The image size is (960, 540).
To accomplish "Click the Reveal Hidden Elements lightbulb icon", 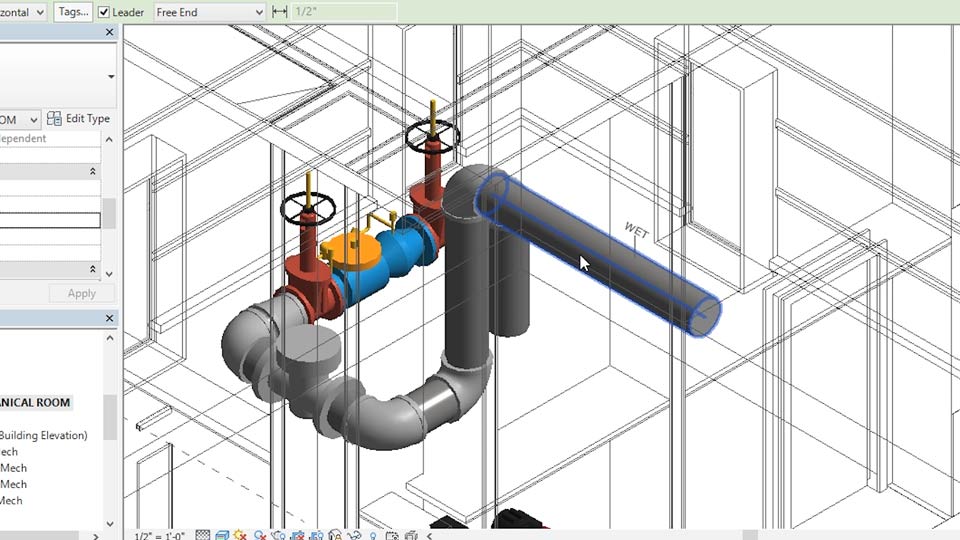I will (372, 535).
